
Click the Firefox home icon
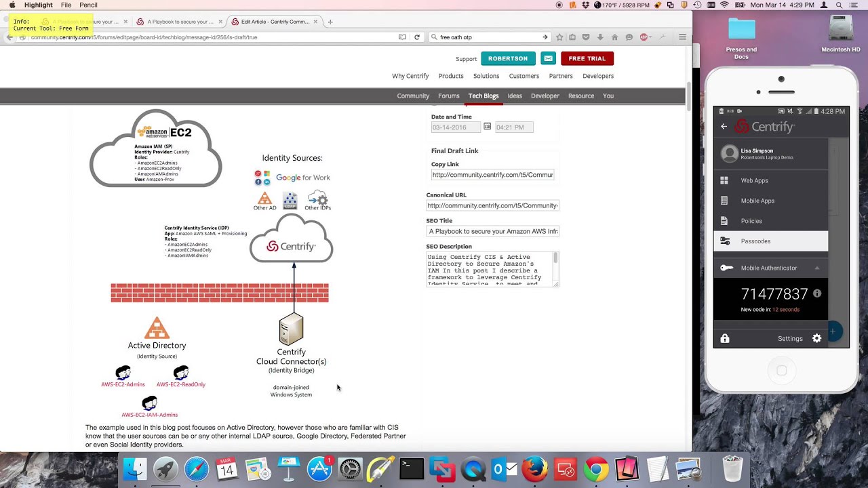click(615, 37)
